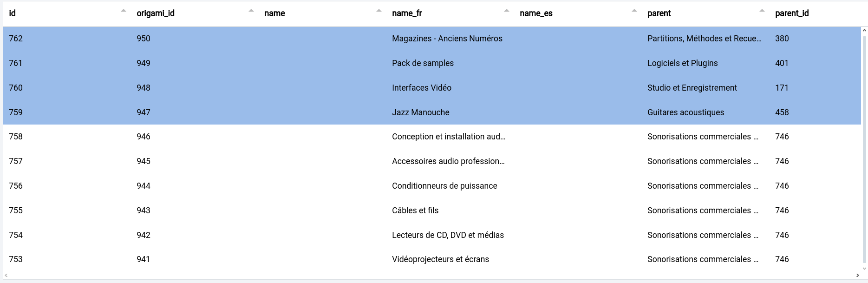Click the parent column sort arrow
This screenshot has width=868, height=283.
tap(762, 11)
